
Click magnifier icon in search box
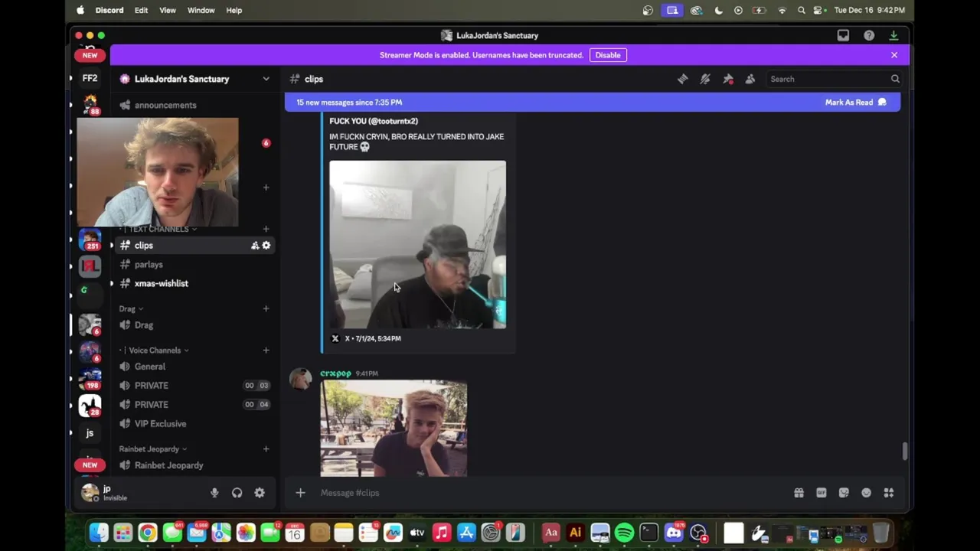point(895,79)
